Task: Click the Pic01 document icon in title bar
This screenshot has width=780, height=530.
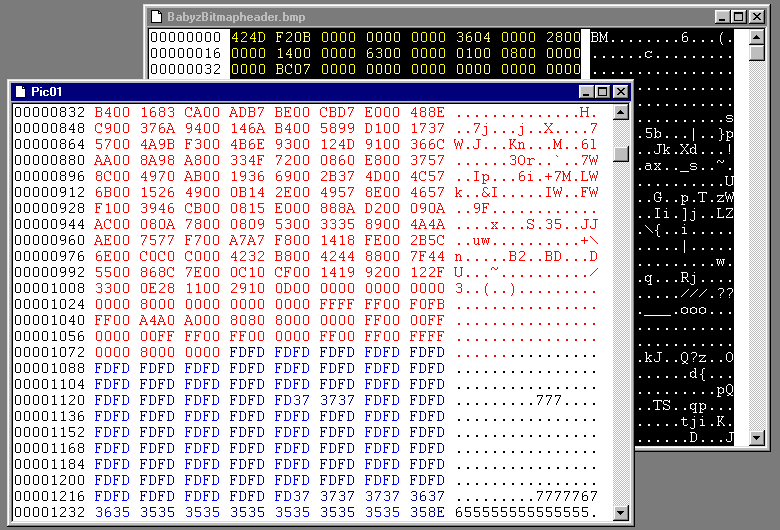Action: coord(19,91)
